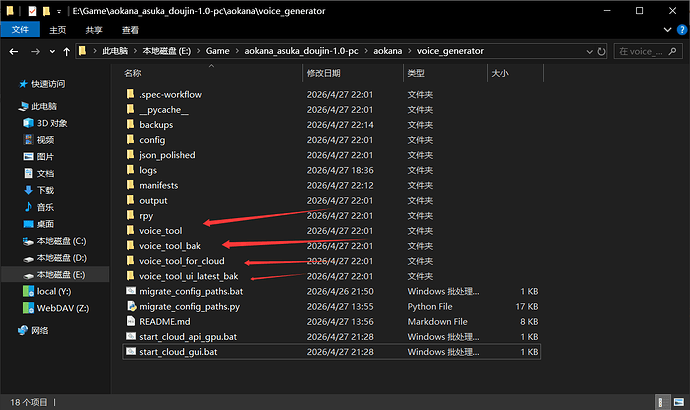Sort by the 修改日期 column header
The width and height of the screenshot is (690, 410).
pyautogui.click(x=324, y=73)
